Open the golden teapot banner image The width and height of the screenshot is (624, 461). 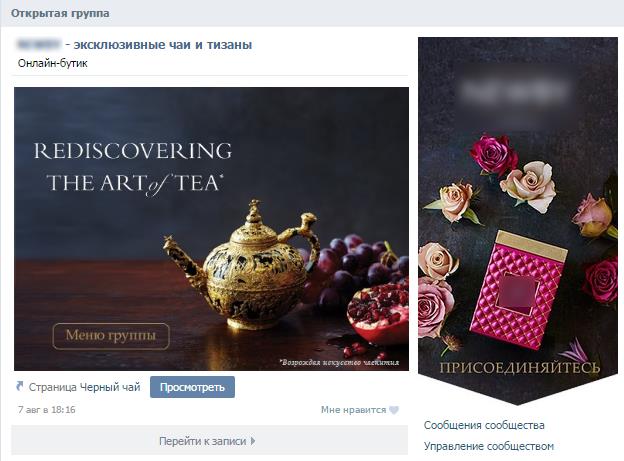pyautogui.click(x=211, y=229)
